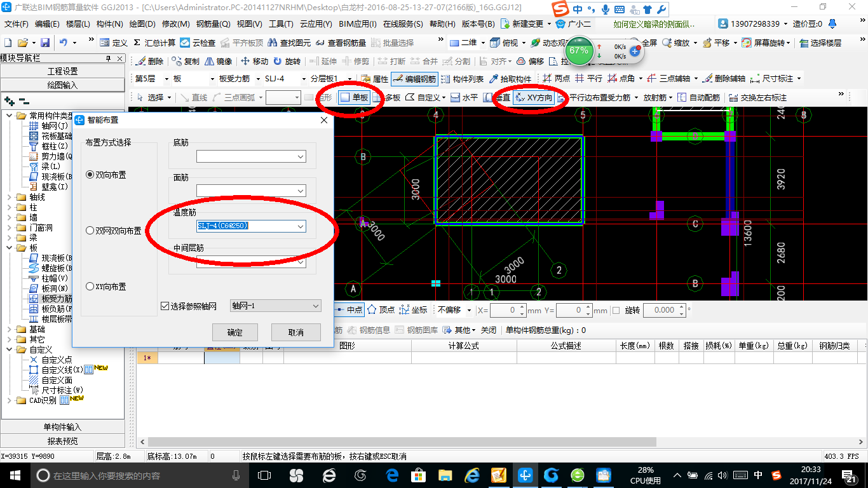The image size is (868, 488).
Task: Select 单板 single slab mode
Action: point(355,97)
